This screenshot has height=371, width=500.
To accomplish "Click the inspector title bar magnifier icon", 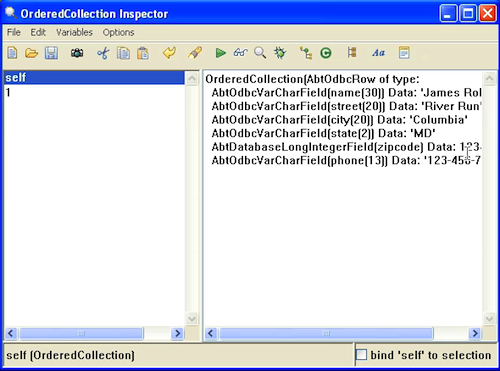I will (x=11, y=13).
